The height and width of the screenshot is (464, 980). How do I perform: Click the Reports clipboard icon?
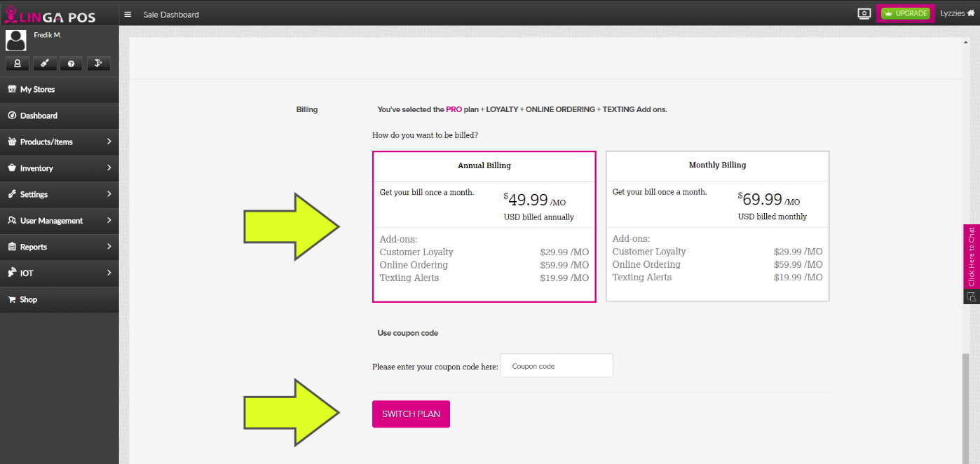coord(12,247)
